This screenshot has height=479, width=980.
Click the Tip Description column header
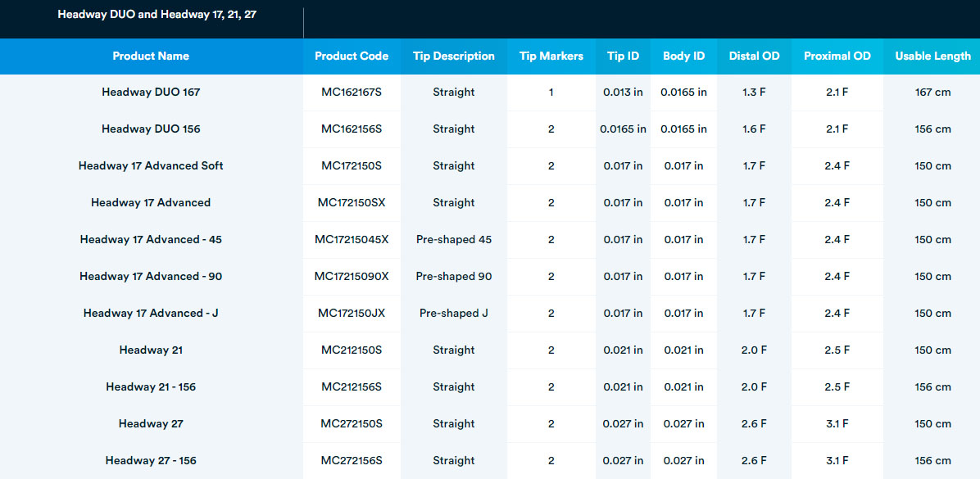click(x=454, y=56)
